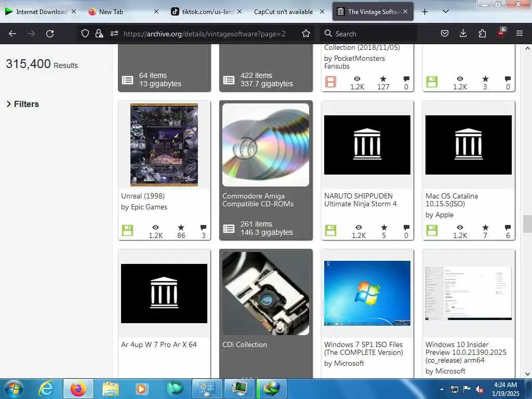The width and height of the screenshot is (532, 399).
Task: Expand the Filters section
Action: (x=22, y=104)
